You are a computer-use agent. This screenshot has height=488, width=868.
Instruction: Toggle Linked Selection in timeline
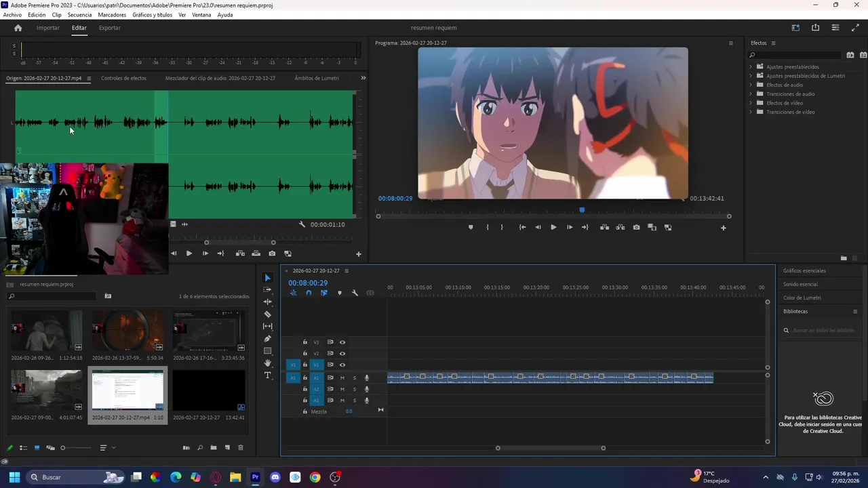324,293
